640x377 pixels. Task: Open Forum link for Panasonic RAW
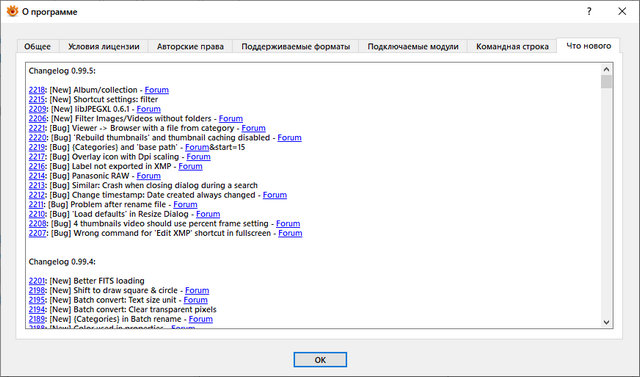coord(149,176)
